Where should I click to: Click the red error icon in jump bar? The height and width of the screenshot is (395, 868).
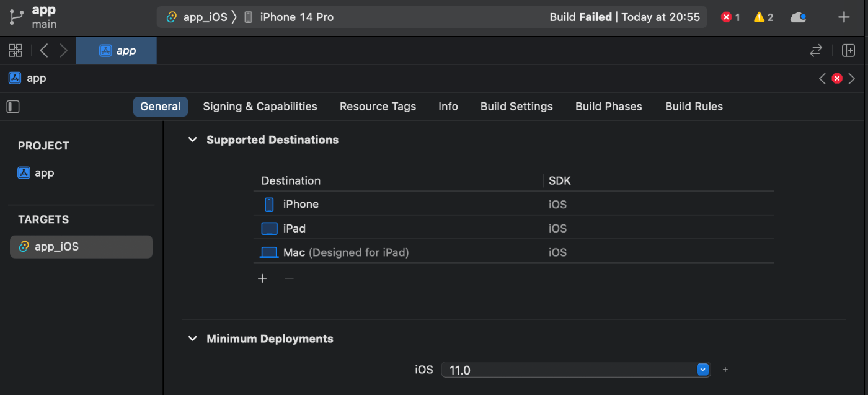pos(837,79)
